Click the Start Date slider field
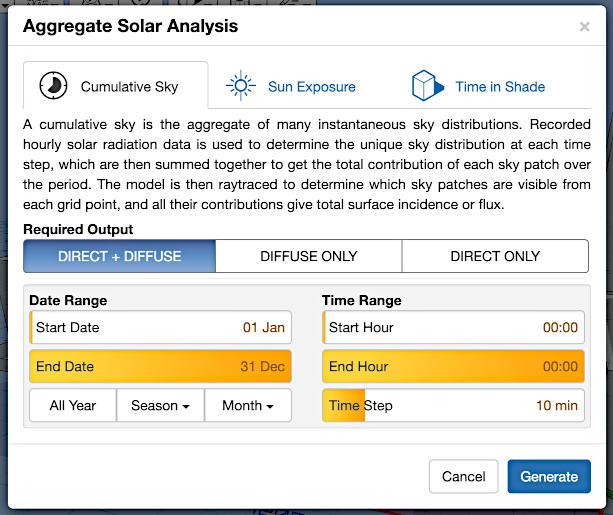Viewport: 613px width, 515px height. pos(160,327)
